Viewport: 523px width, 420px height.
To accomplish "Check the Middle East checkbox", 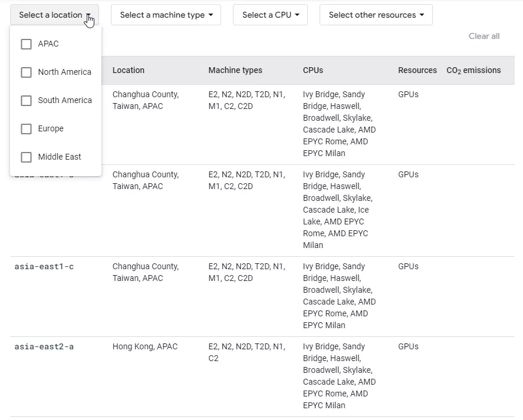I will (26, 157).
